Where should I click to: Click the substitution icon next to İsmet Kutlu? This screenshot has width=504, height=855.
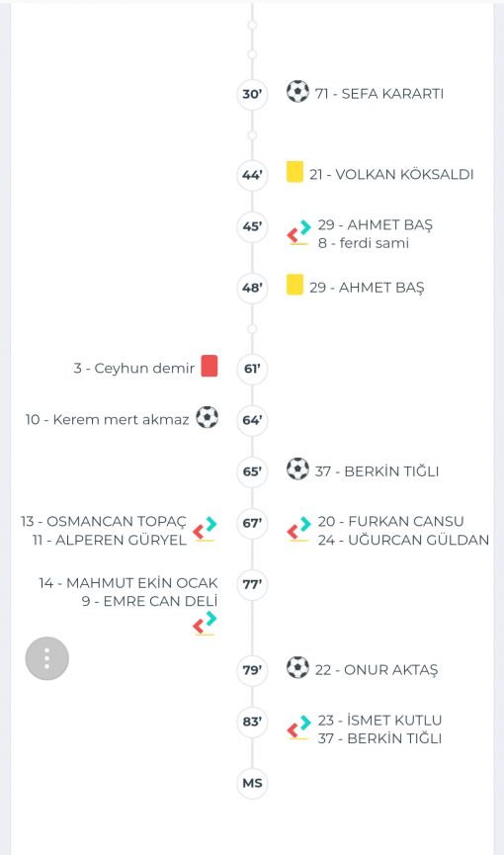tap(298, 727)
